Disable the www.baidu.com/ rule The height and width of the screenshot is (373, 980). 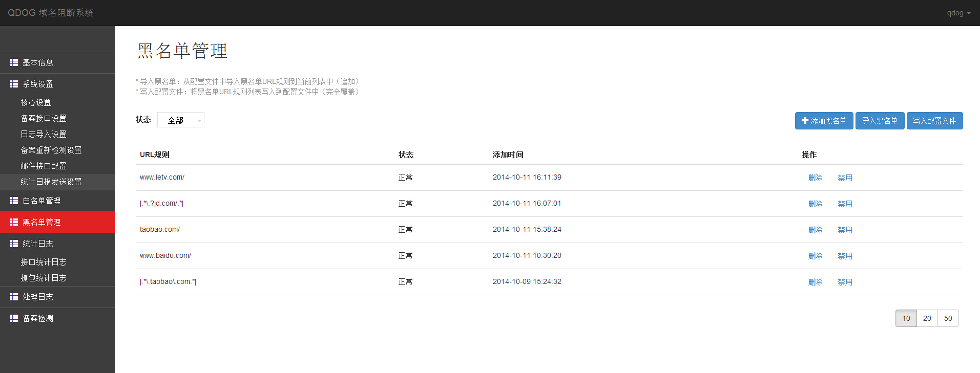pyautogui.click(x=845, y=256)
